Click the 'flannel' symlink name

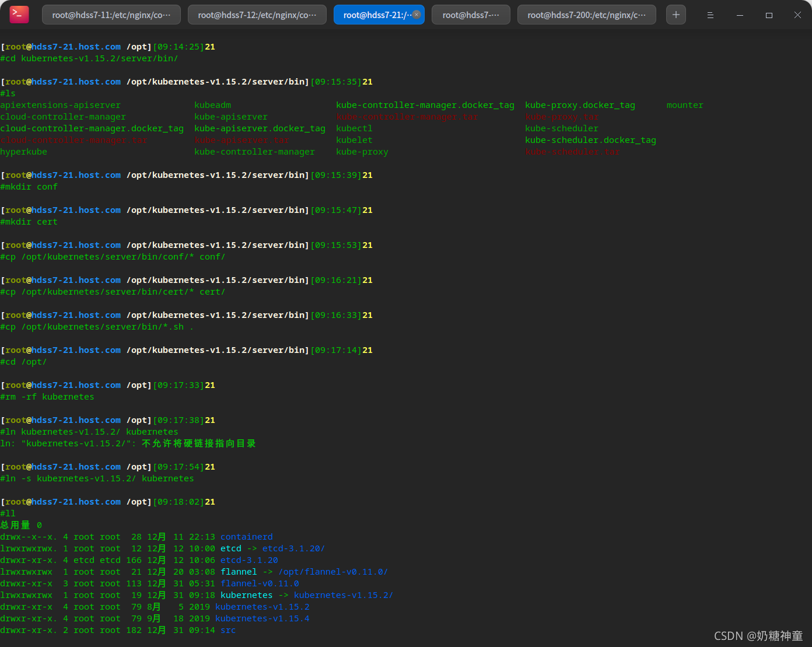[239, 572]
